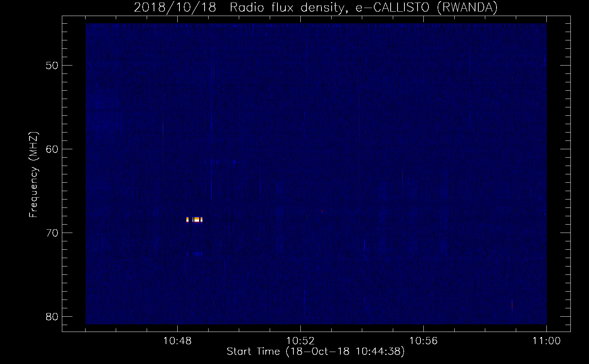Click the '50' frequency tick label

[x=52, y=66]
